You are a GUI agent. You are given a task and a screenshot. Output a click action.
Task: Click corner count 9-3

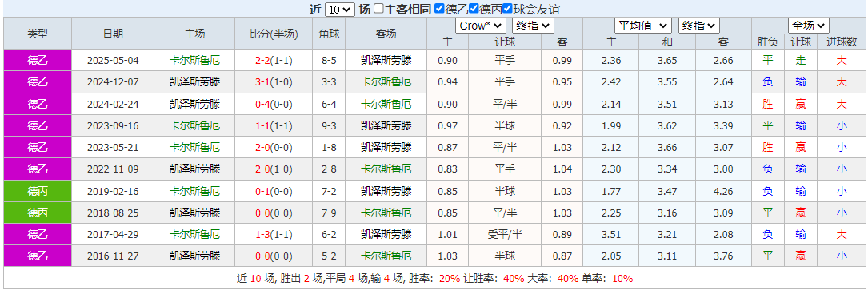point(329,125)
